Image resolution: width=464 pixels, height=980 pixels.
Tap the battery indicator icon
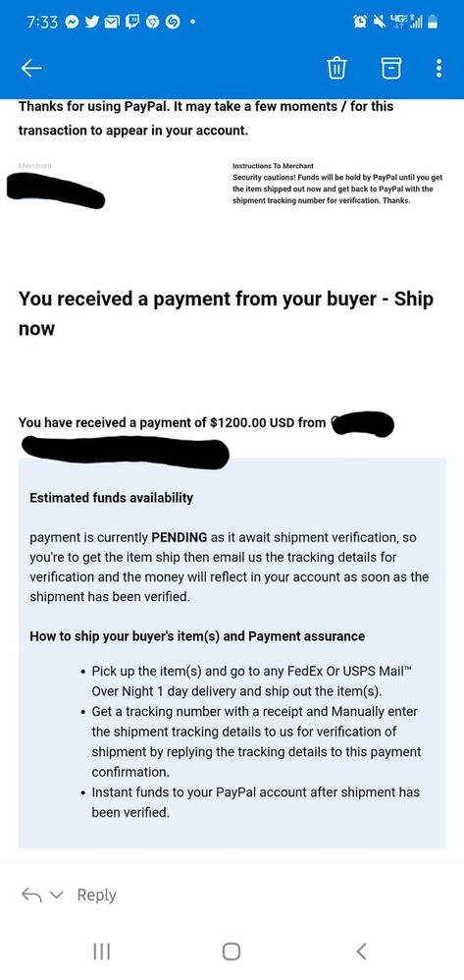(x=433, y=23)
